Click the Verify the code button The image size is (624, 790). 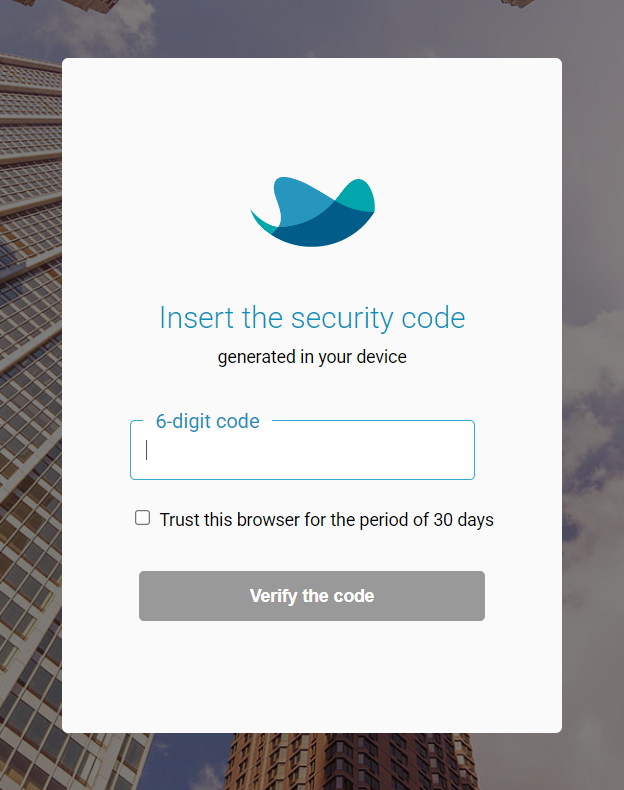[x=312, y=596]
